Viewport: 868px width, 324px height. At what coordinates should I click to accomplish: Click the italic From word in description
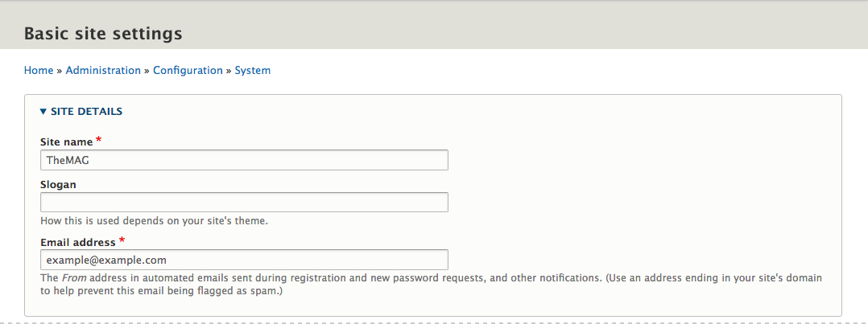[69, 278]
